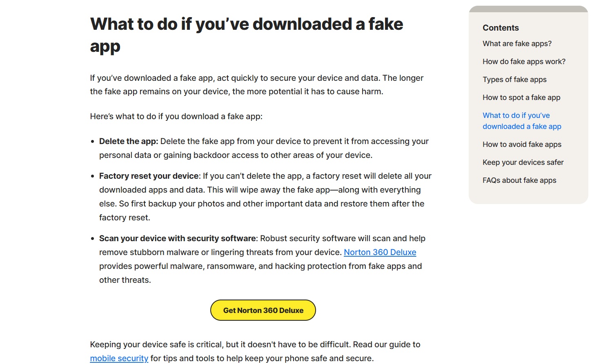Click the "Scan your device with security software" text
This screenshot has width=601, height=364.
pos(176,238)
